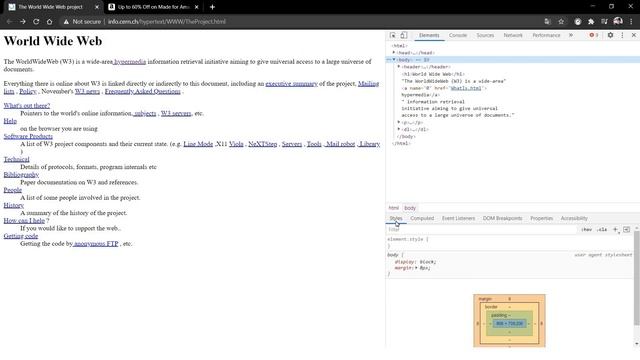Show more DevTools tabs chevron
The width and height of the screenshot is (640, 360).
571,35
